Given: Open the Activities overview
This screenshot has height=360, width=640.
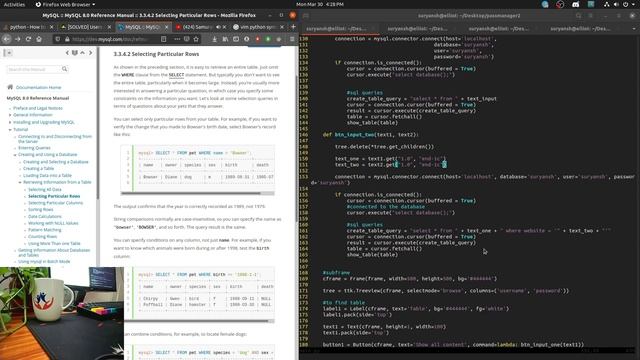Looking at the screenshot, I should [14, 4].
